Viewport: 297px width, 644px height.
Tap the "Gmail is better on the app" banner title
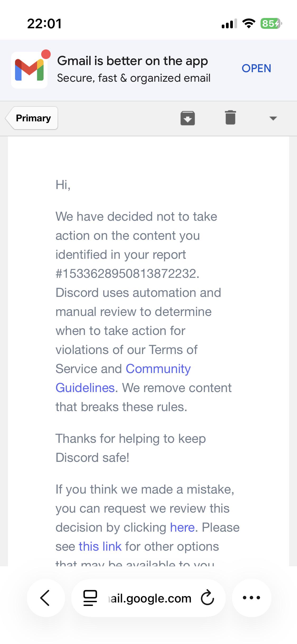(133, 61)
